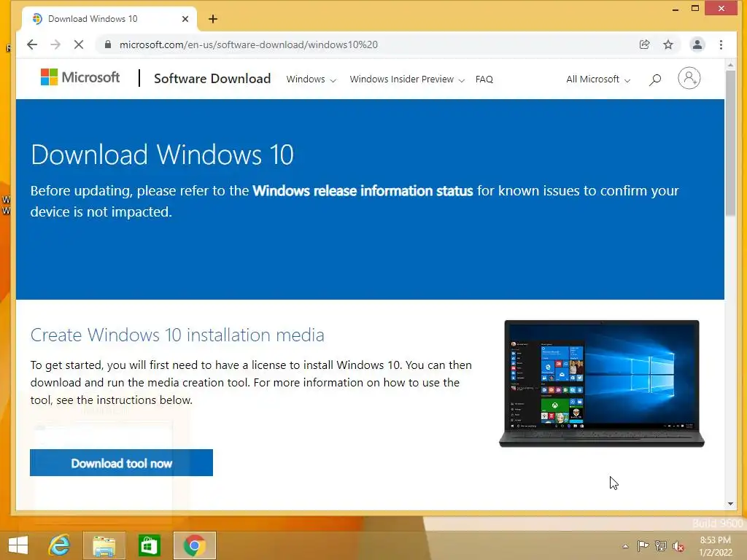Click the Windows 10 laptop image
The width and height of the screenshot is (747, 560).
tap(602, 384)
